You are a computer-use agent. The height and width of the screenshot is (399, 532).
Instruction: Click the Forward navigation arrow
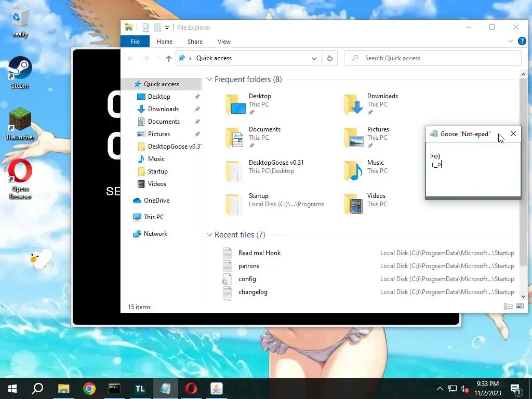145,58
